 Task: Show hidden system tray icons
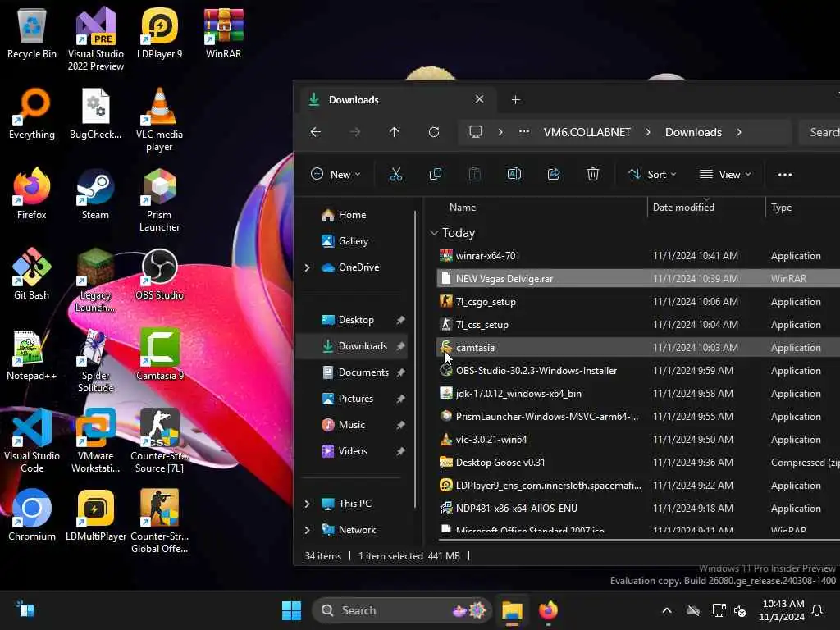click(667, 610)
